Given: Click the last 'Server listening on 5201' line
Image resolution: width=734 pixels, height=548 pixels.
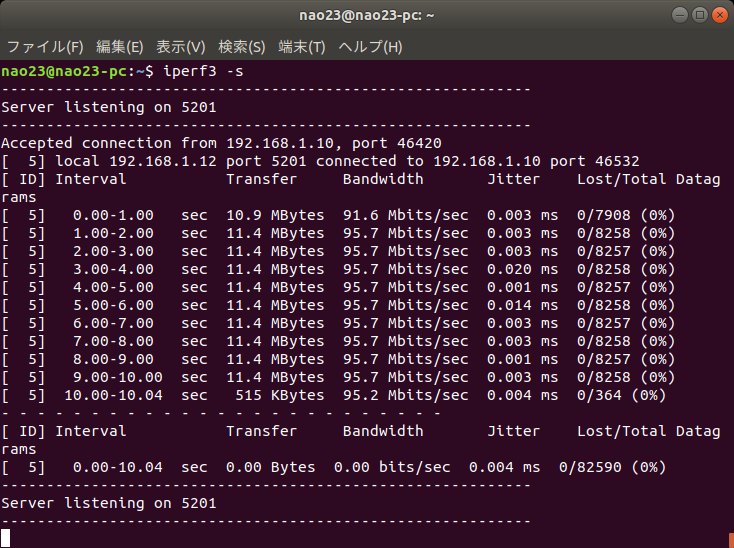Looking at the screenshot, I should [x=109, y=503].
